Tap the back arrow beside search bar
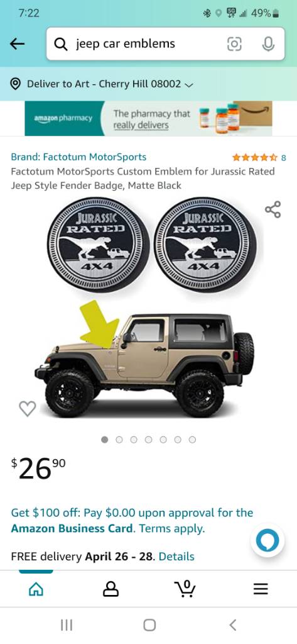The image size is (297, 644). tap(17, 44)
